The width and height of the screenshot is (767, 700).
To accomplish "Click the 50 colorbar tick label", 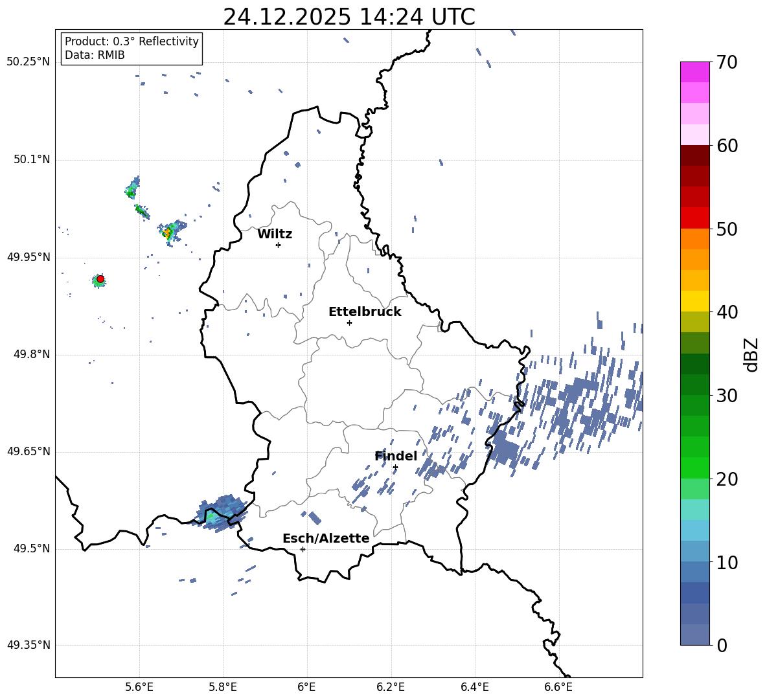I will pos(726,229).
